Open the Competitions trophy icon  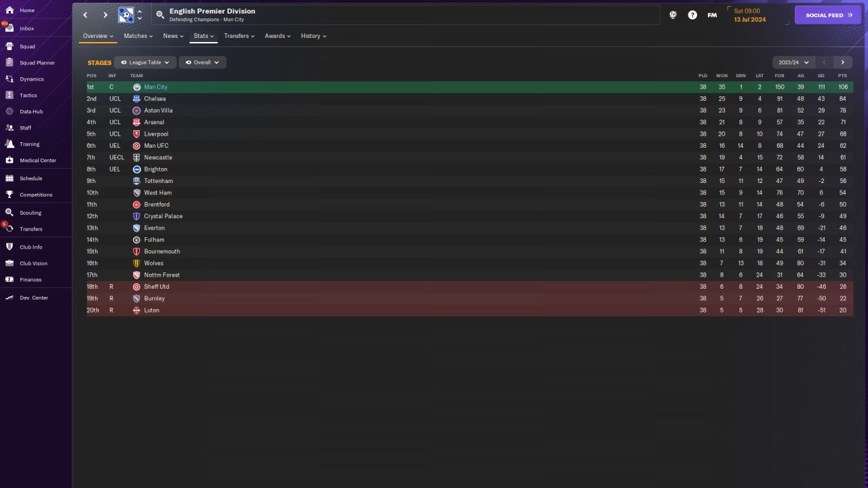(9, 195)
